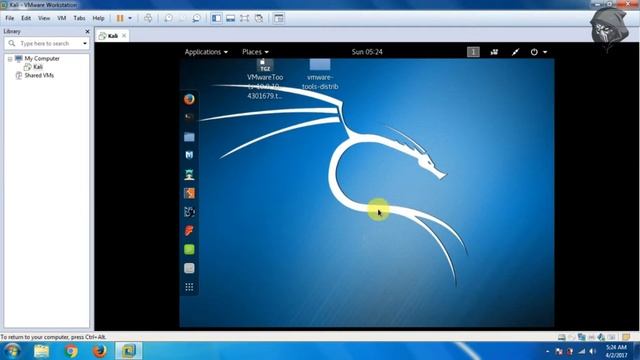The image size is (640, 360).
Task: Click the message log status icon
Action: pyautogui.click(x=626, y=337)
